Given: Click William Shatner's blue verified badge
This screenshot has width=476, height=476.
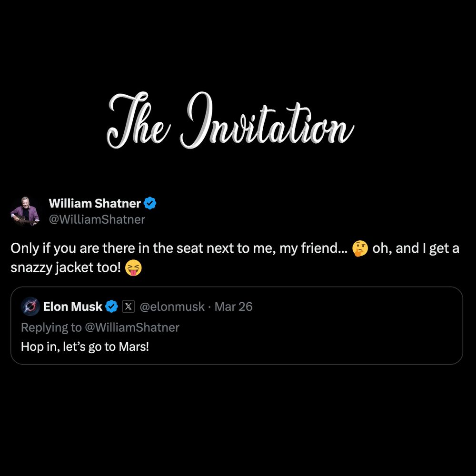Looking at the screenshot, I should 150,203.
